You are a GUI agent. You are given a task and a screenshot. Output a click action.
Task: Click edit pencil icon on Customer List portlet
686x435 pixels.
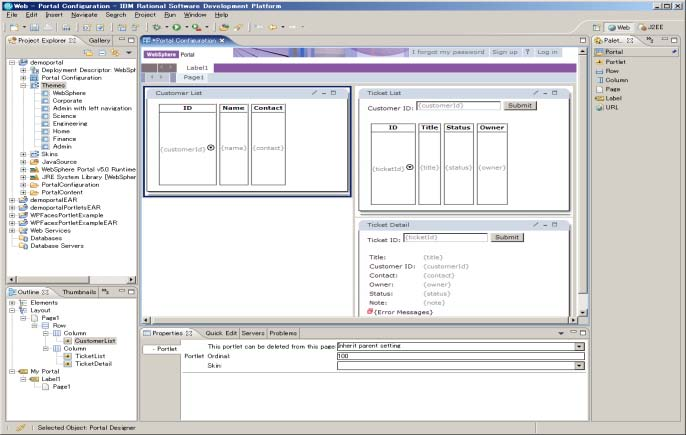point(314,93)
